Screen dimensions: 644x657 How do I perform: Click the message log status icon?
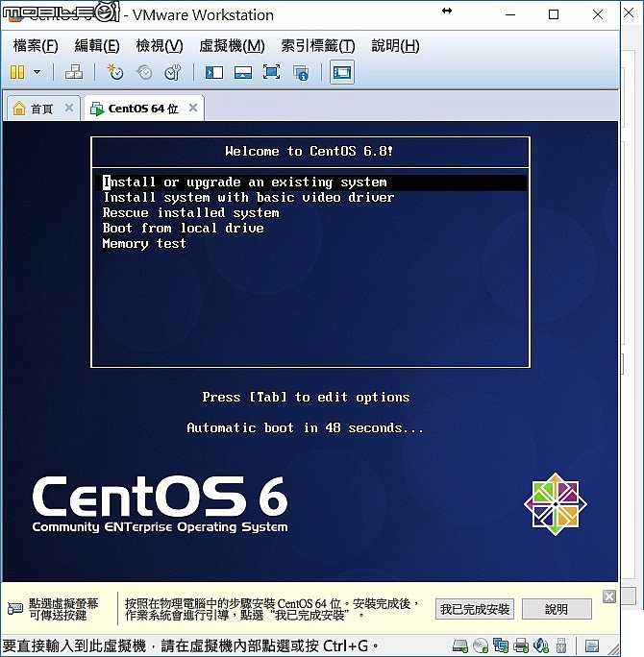(592, 645)
